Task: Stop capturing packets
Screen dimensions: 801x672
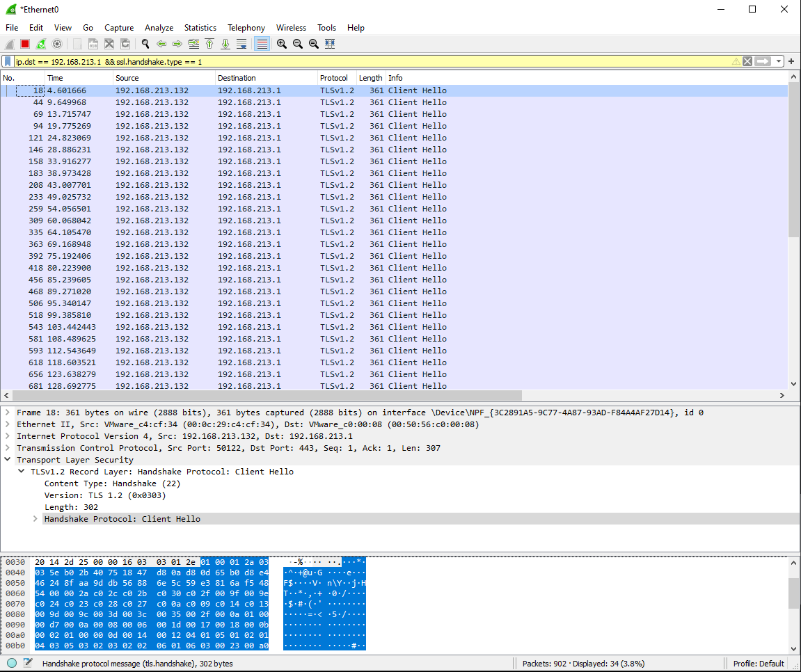Action: pyautogui.click(x=24, y=43)
